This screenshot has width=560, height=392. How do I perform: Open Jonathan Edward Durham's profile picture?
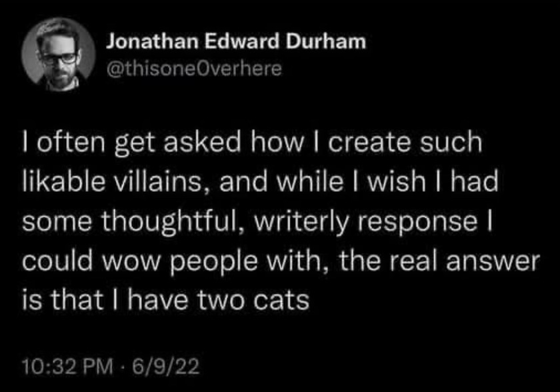pos(59,54)
